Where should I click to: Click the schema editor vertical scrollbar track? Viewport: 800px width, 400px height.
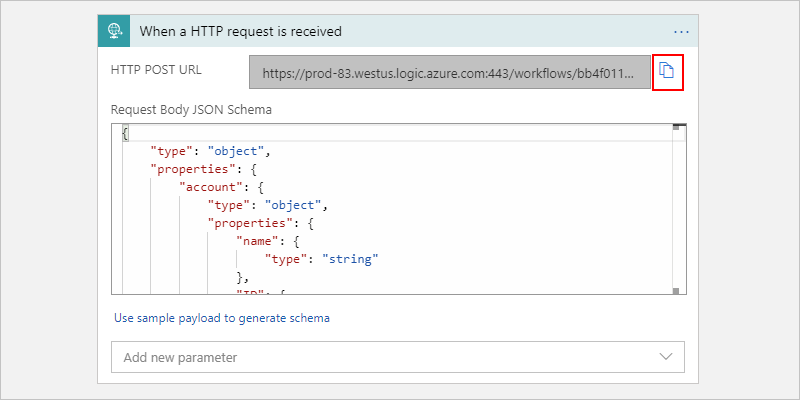[x=676, y=210]
